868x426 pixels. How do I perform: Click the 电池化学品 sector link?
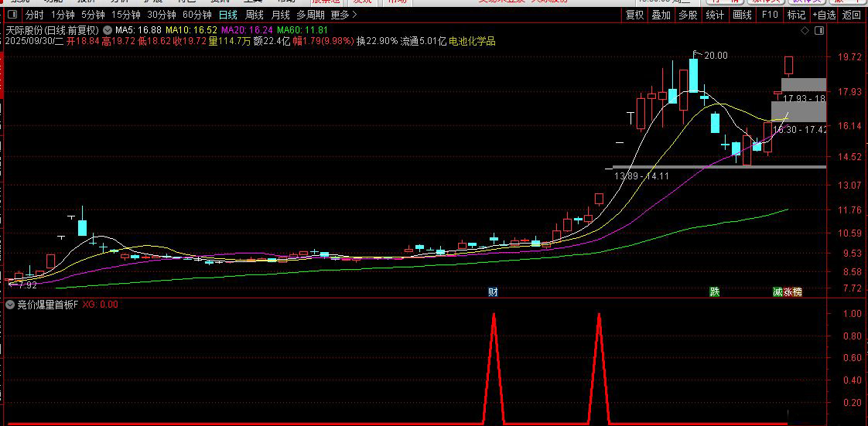472,41
